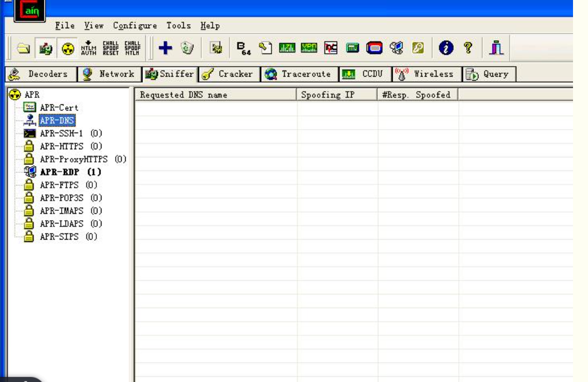
Task: Click the #Resp. Spoofed column header
Action: (418, 95)
